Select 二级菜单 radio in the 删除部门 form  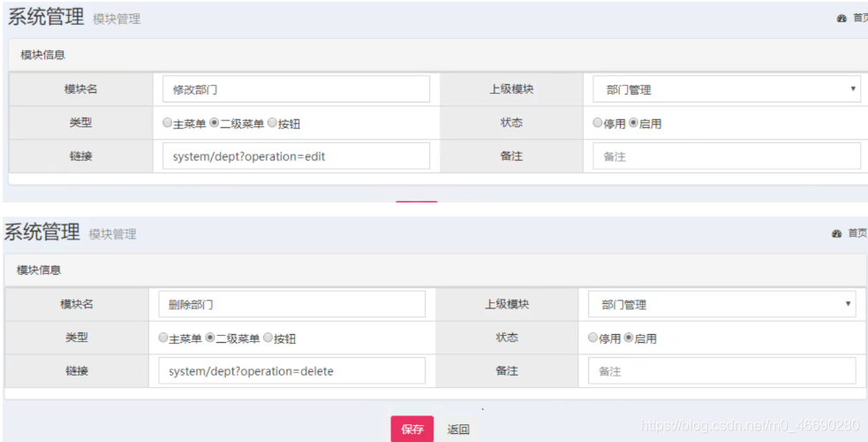(x=210, y=338)
